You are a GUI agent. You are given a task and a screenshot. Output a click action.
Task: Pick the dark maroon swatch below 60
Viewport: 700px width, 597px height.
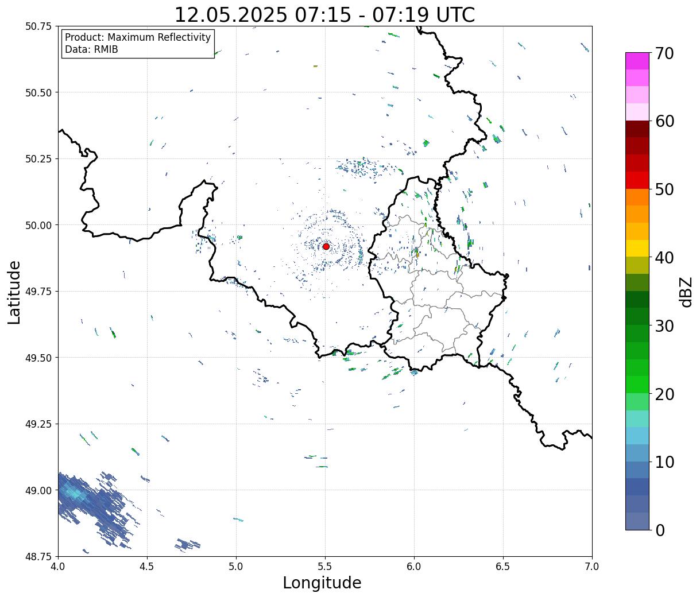pos(637,129)
